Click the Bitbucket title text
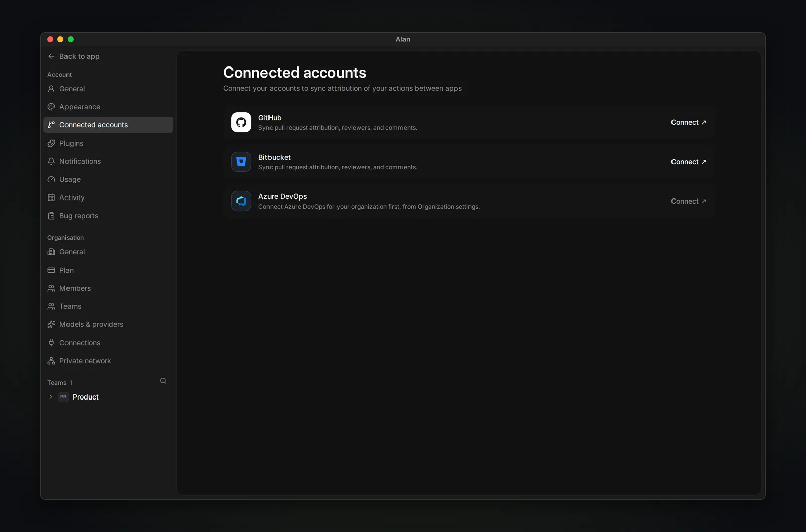 point(275,157)
